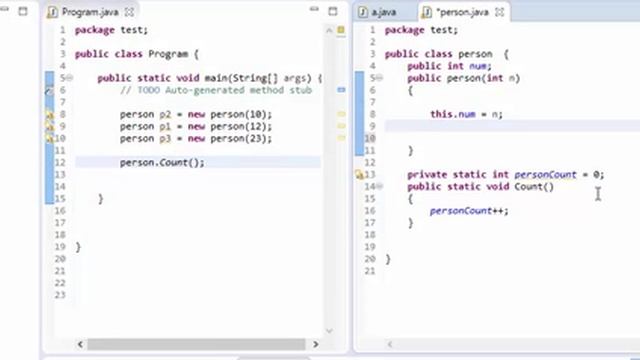
Task: Select the person.java editor tab
Action: click(x=463, y=12)
